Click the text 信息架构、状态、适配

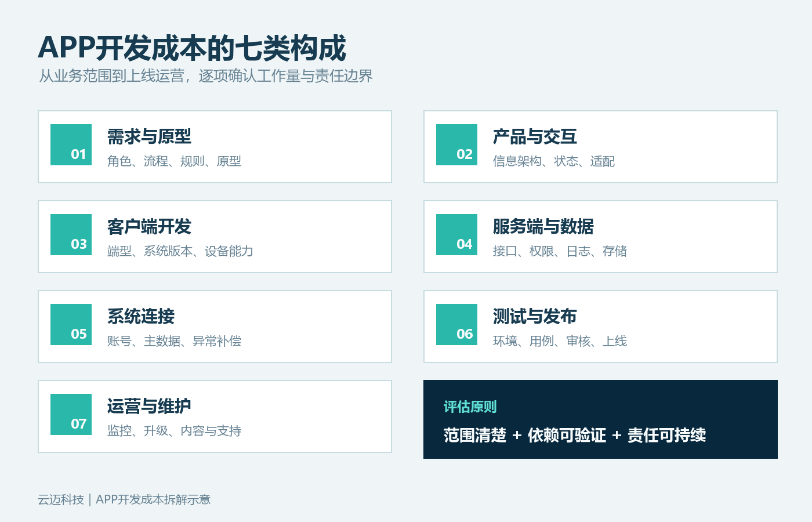click(554, 161)
